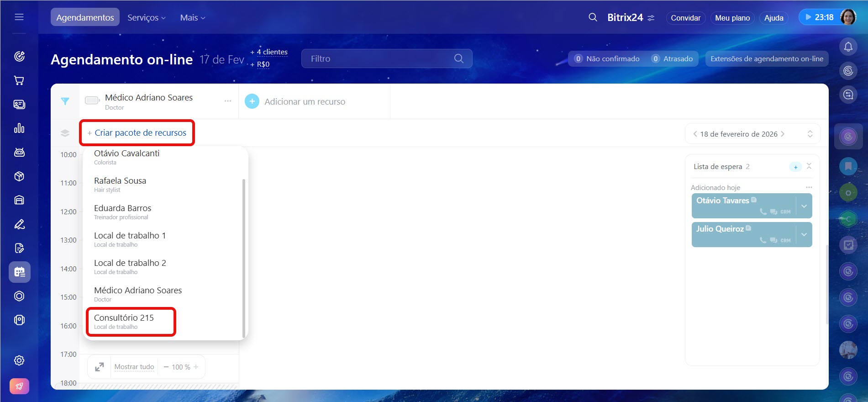The width and height of the screenshot is (868, 402).
Task: Expand the Julio Queiroz waitlist card chevron
Action: [x=804, y=234]
